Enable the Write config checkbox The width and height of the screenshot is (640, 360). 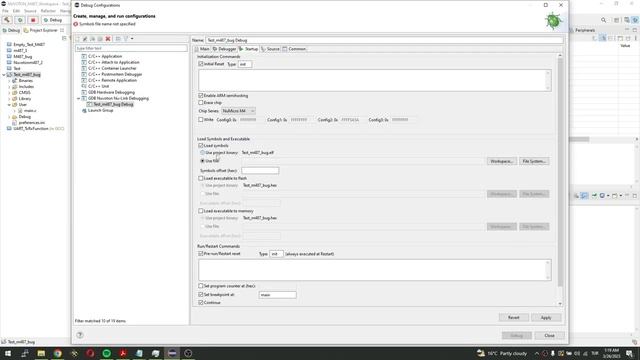tap(200, 120)
